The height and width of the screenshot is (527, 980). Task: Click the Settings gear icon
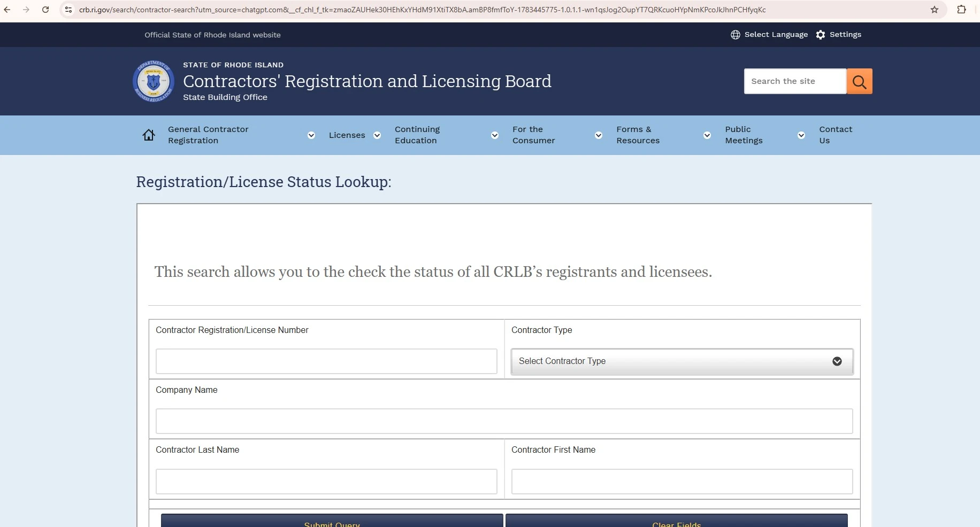click(x=821, y=35)
